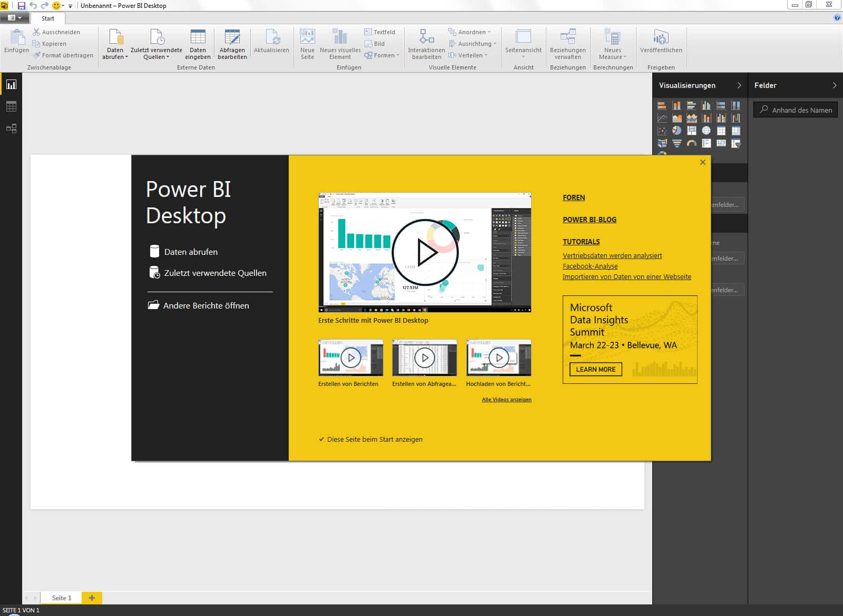Switch to Relationships view in left sidebar
The width and height of the screenshot is (843, 616).
click(x=11, y=128)
